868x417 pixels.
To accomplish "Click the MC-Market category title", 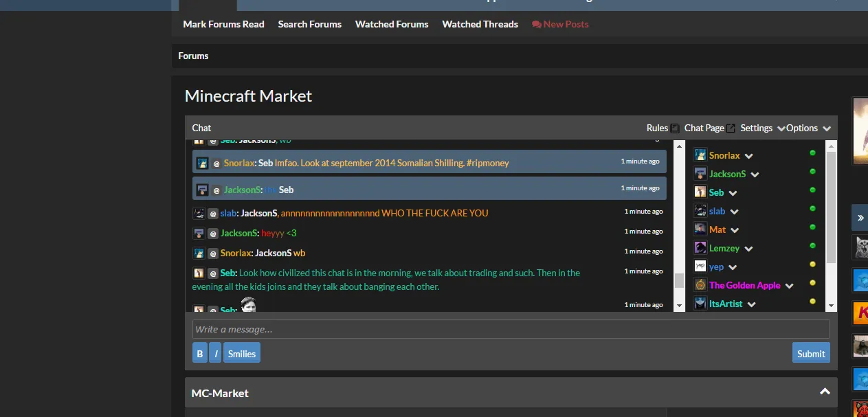I will (x=220, y=393).
